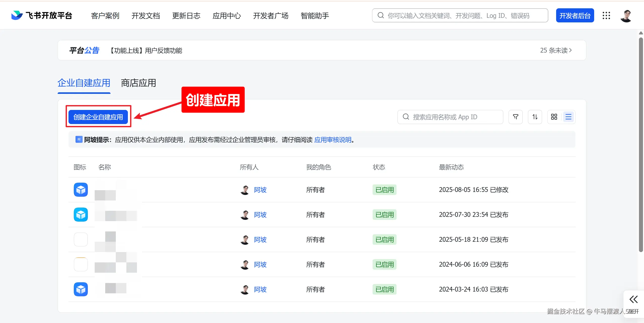Open the second app's cyan cube icon
Screen dimensions: 644x323
tap(81, 215)
